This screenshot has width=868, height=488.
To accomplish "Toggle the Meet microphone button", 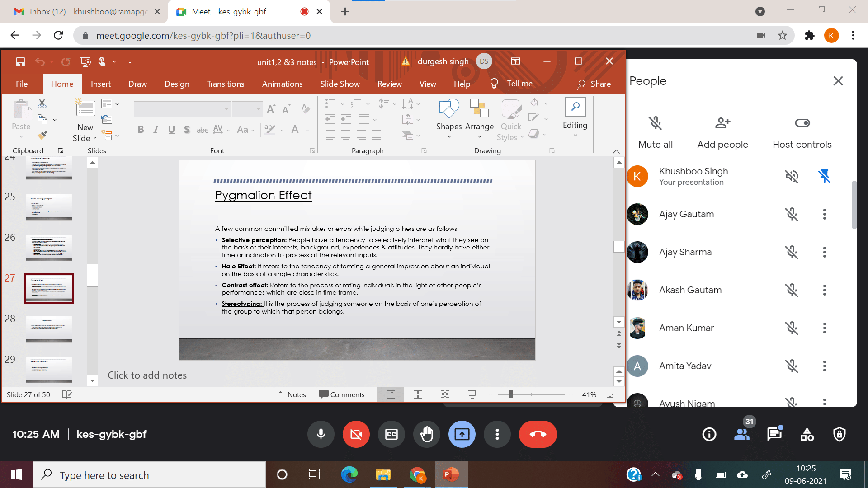I will (x=321, y=435).
